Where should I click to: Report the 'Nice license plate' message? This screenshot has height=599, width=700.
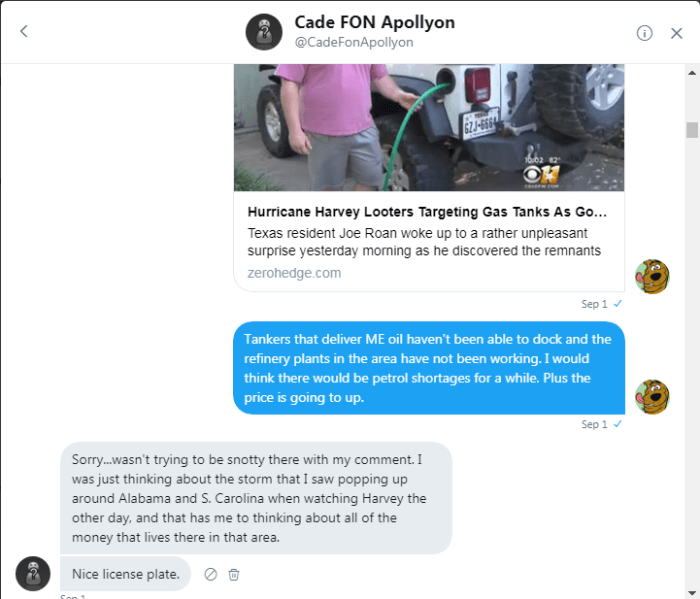(211, 574)
